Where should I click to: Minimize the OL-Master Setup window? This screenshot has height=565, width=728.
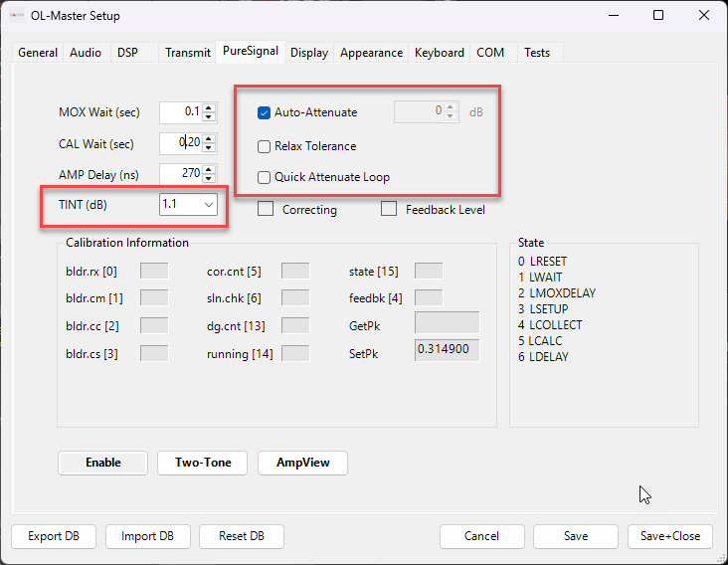pos(614,15)
